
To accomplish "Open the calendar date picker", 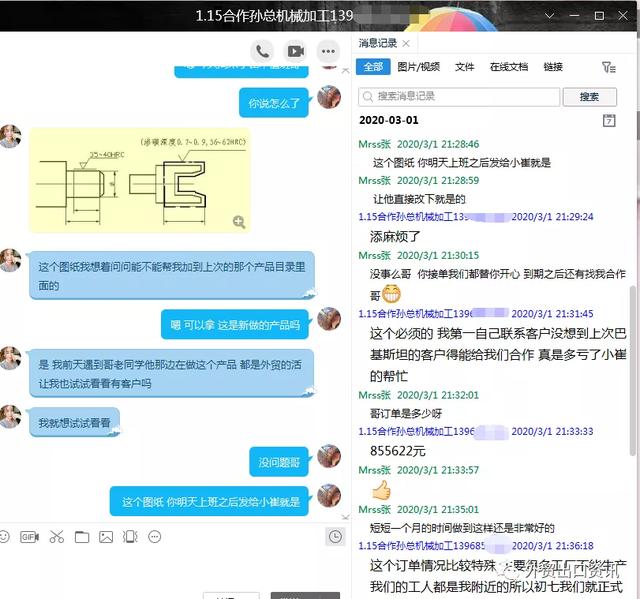I will click(x=609, y=120).
